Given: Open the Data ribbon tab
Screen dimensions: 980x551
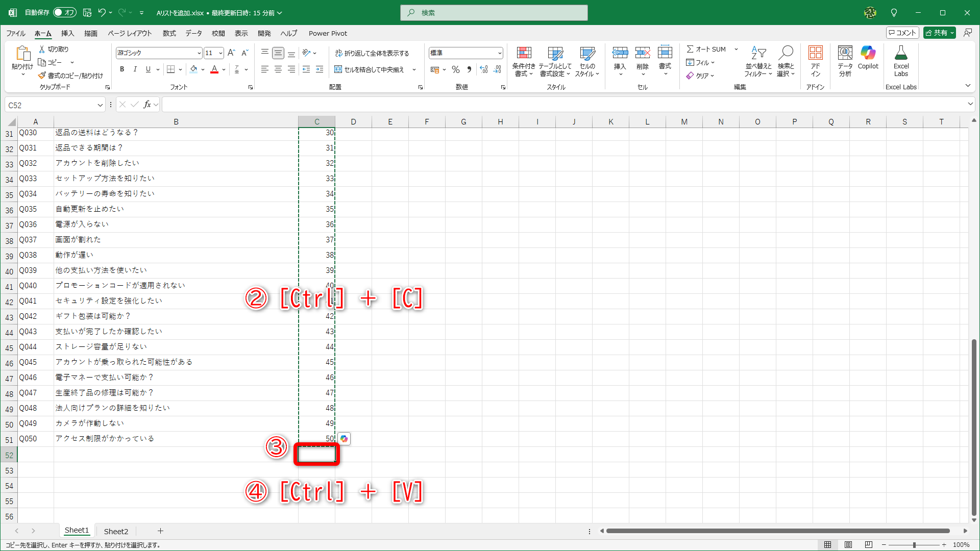Looking at the screenshot, I should coord(193,33).
